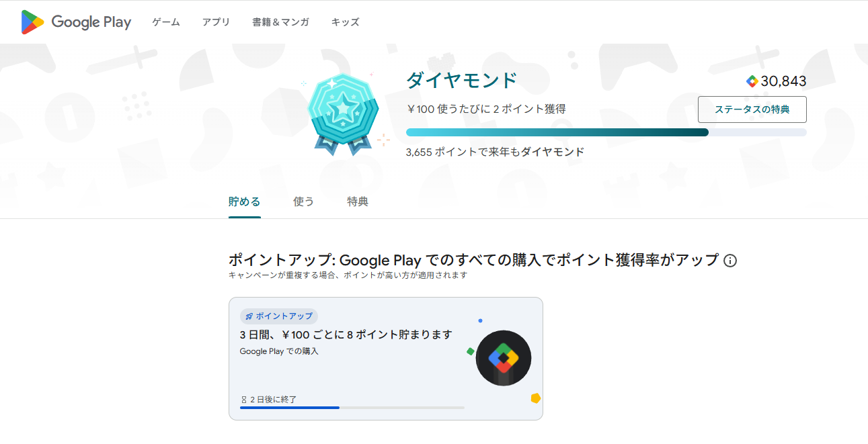Image resolution: width=868 pixels, height=444 pixels.
Task: Open the info icon next to the ポイントアップ heading
Action: (x=730, y=261)
